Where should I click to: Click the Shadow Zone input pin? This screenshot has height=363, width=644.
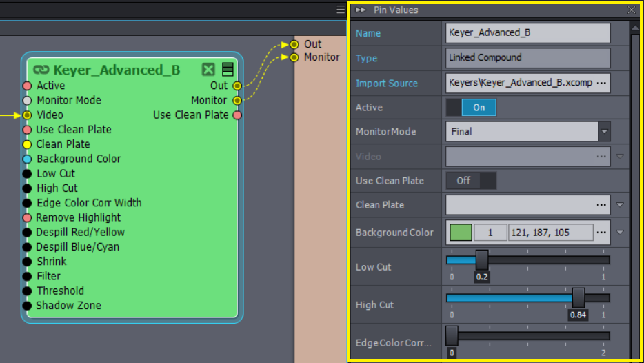tap(27, 306)
